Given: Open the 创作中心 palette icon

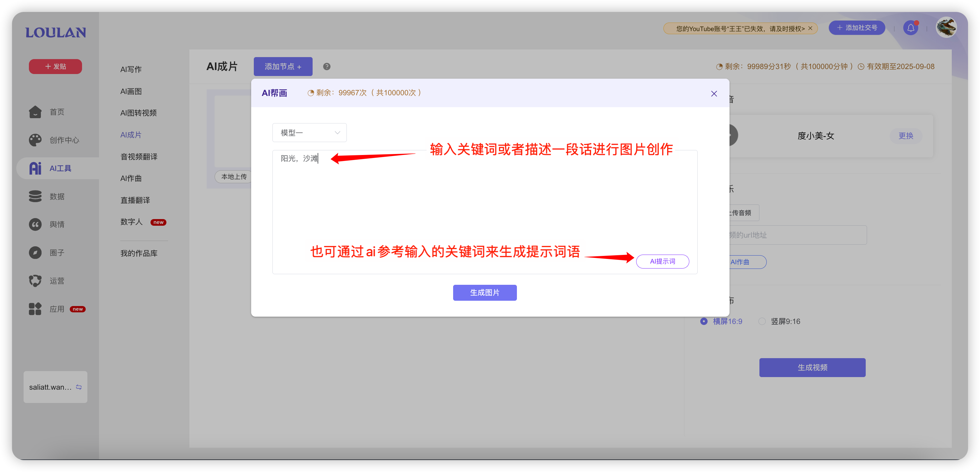Looking at the screenshot, I should point(35,140).
